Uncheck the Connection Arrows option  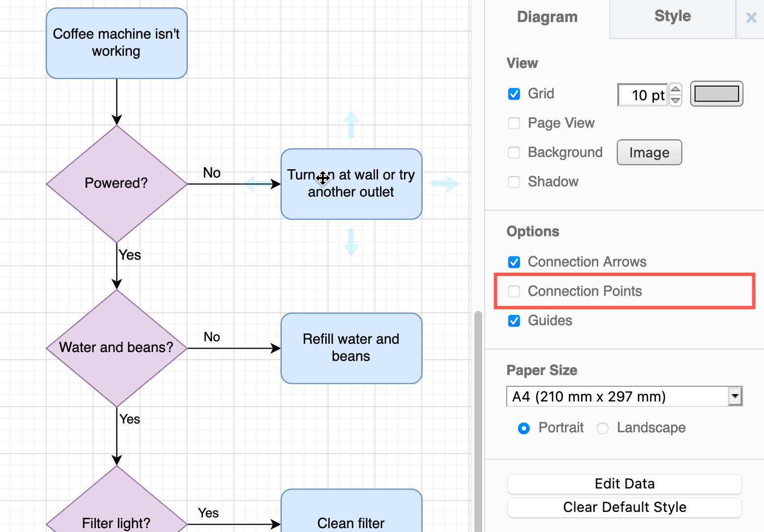pos(514,262)
